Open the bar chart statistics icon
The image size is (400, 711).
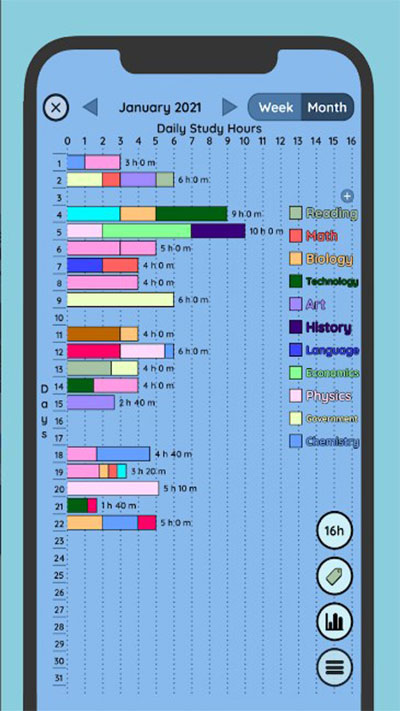click(335, 622)
